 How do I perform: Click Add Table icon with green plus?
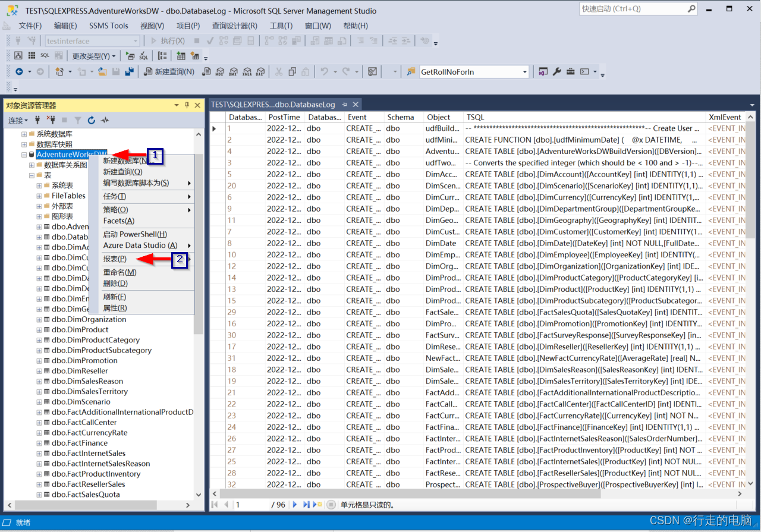tap(181, 55)
